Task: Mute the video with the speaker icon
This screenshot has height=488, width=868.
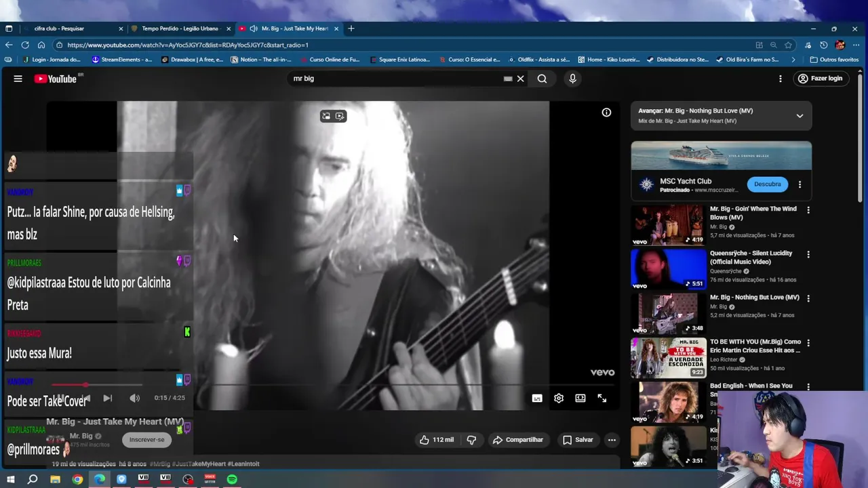Action: pyautogui.click(x=135, y=399)
